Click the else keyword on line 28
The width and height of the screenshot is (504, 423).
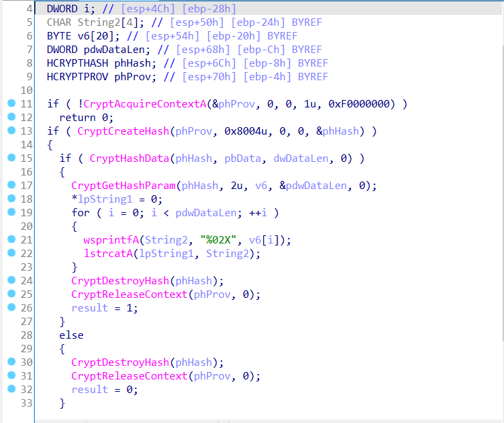(x=71, y=335)
